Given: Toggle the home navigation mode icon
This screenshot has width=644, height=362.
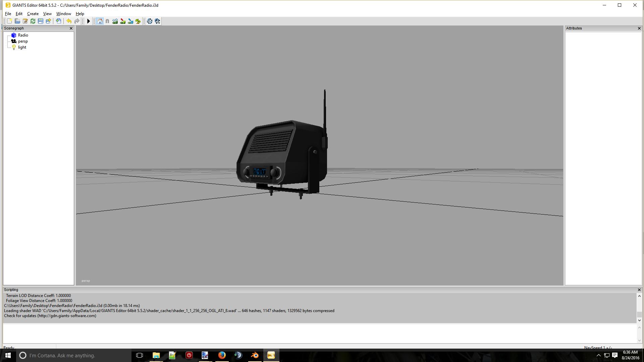Looking at the screenshot, I should click(100, 21).
